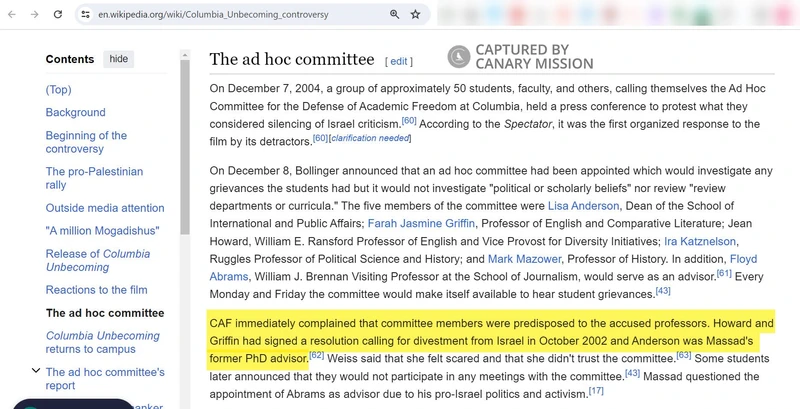Viewport: 800px width, 409px height.
Task: Jump to Background in Contents
Action: [75, 113]
